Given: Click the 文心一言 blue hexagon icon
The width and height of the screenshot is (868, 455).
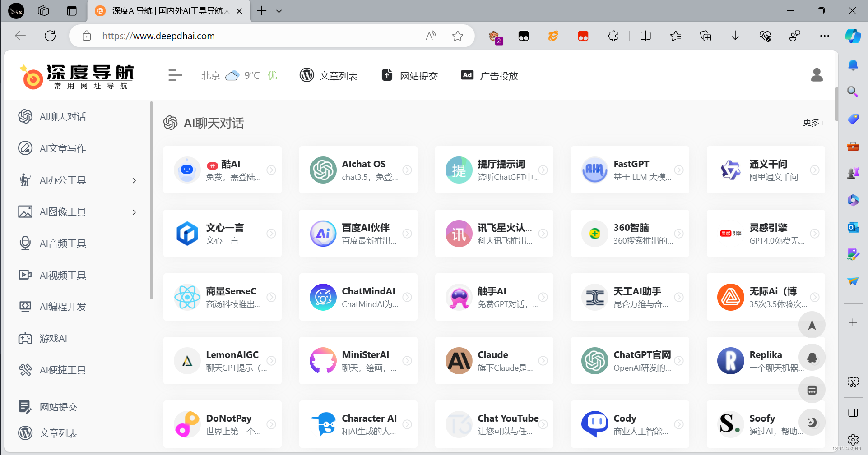Looking at the screenshot, I should coord(187,234).
